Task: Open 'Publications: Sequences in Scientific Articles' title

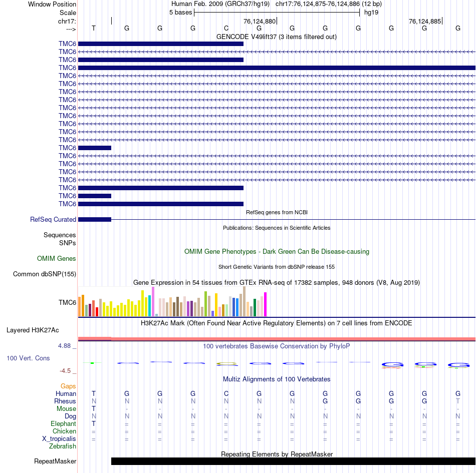Action: [277, 228]
